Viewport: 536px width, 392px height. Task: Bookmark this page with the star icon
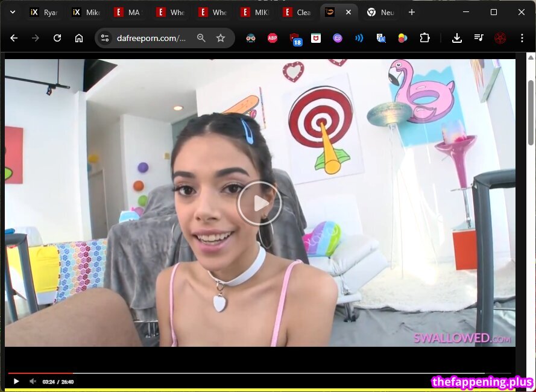coord(221,38)
